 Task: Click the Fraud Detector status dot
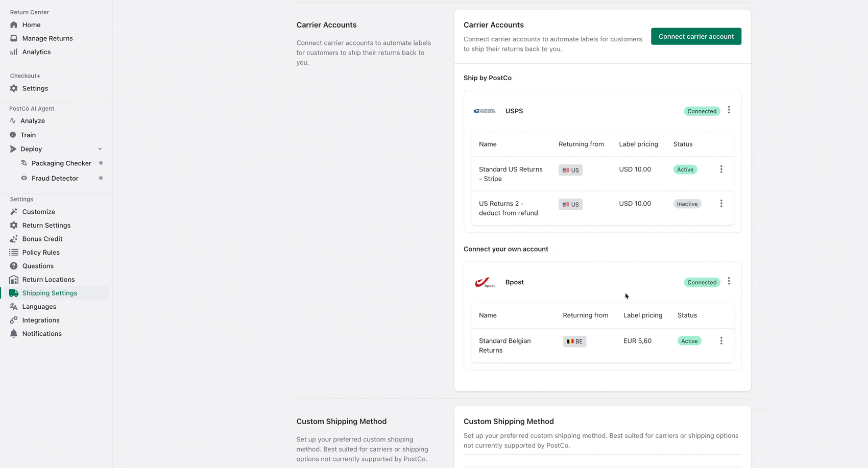tap(101, 178)
